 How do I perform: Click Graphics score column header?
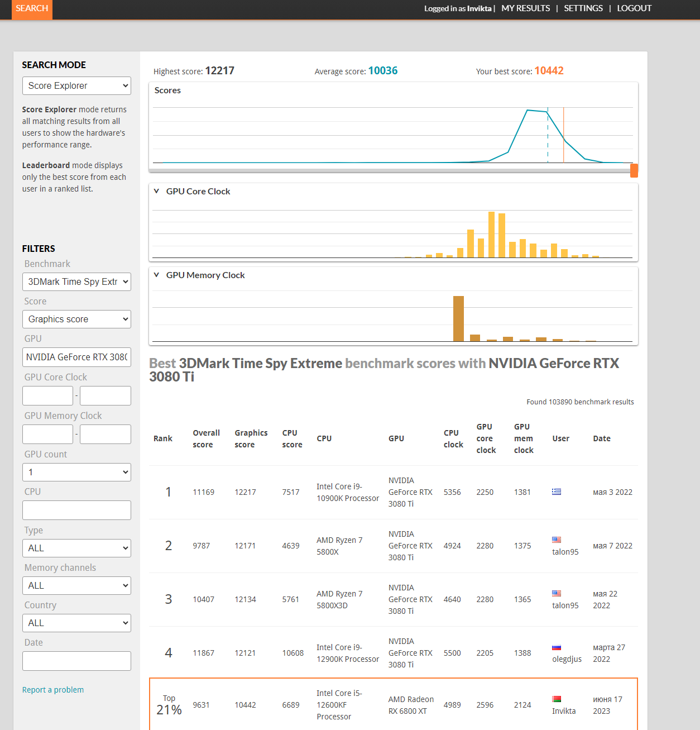[x=251, y=438]
